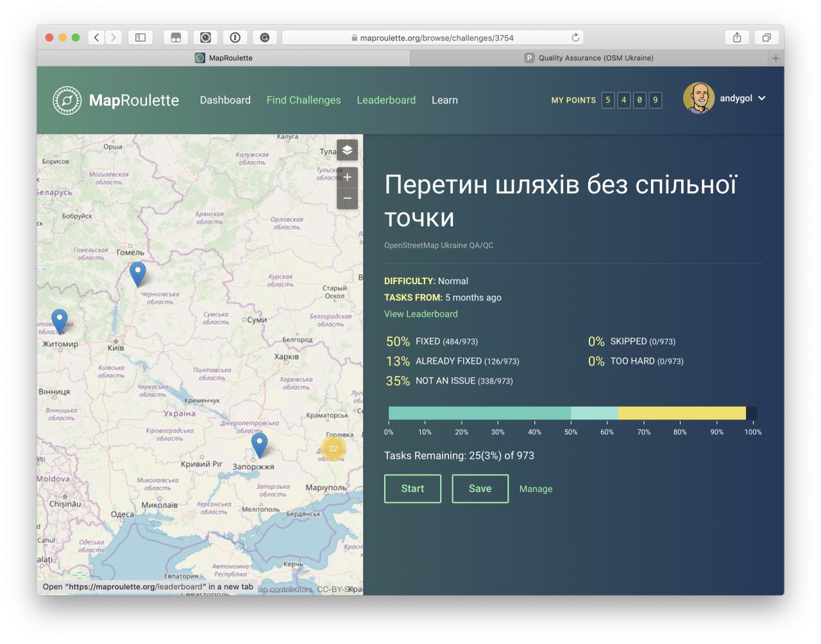
Task: Reload the page with the refresh icon
Action: (575, 37)
